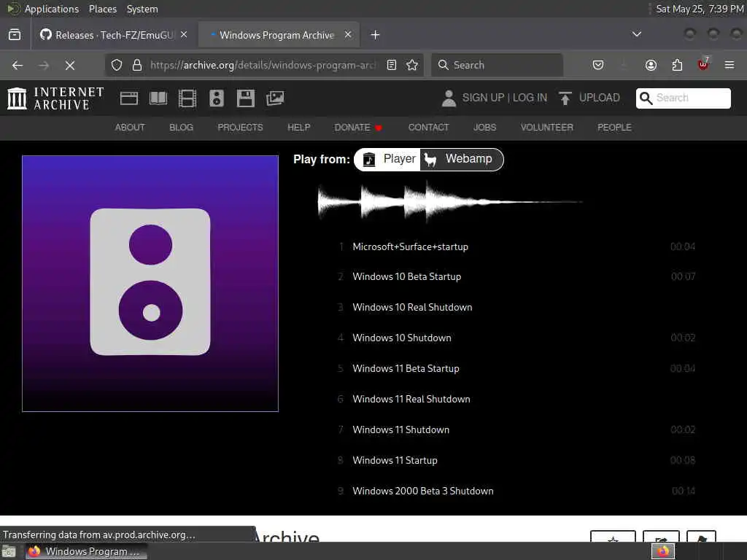Click the Firefox Search box
747x560 pixels.
[x=498, y=65]
